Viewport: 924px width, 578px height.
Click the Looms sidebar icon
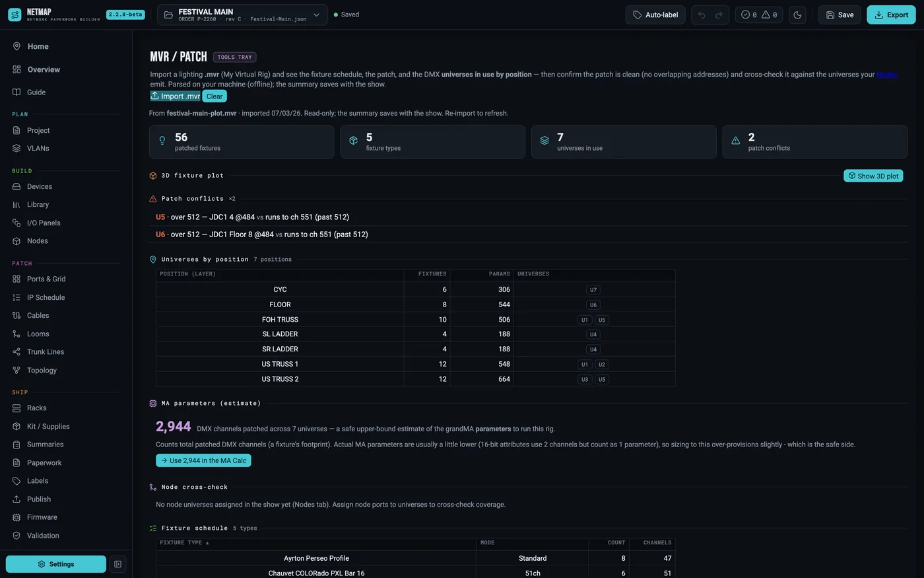click(16, 334)
